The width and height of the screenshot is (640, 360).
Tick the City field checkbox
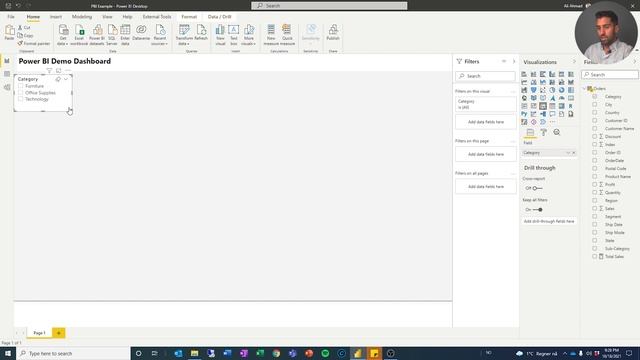(595, 104)
